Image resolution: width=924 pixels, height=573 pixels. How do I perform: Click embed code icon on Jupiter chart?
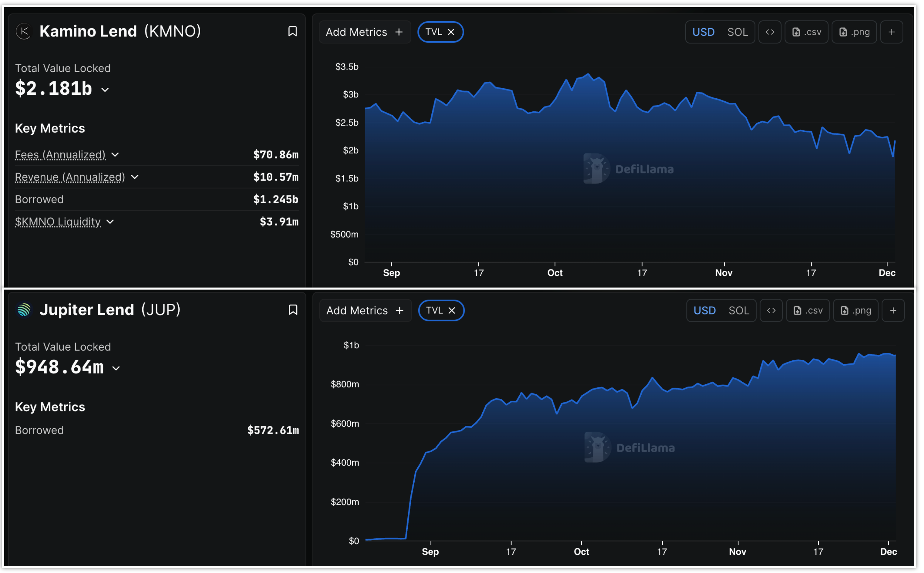click(771, 311)
